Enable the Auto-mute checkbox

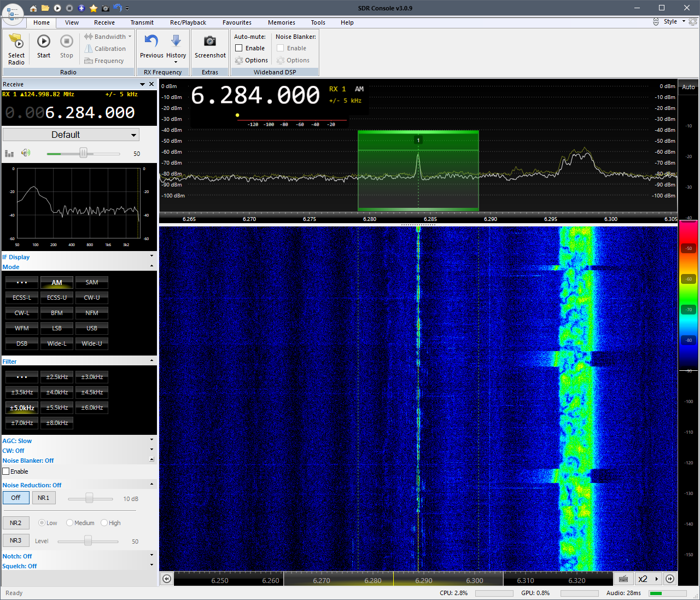coord(239,48)
